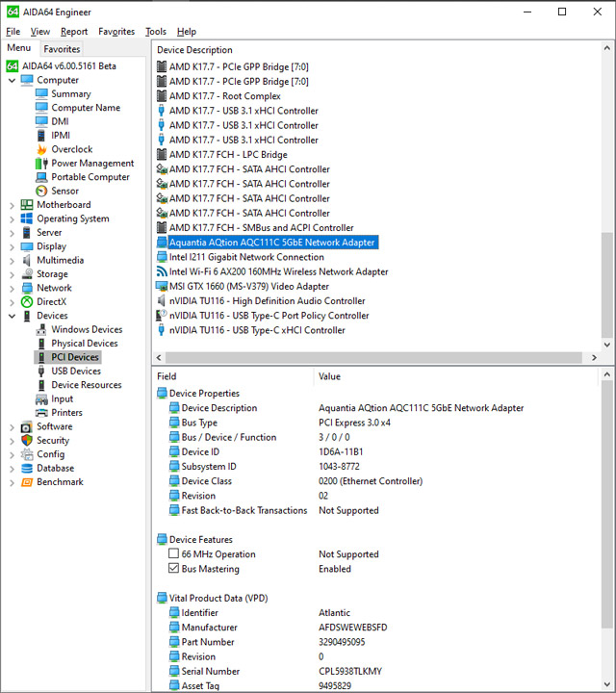616x693 pixels.
Task: Click the Operating System Windows logo icon
Action: (27, 218)
